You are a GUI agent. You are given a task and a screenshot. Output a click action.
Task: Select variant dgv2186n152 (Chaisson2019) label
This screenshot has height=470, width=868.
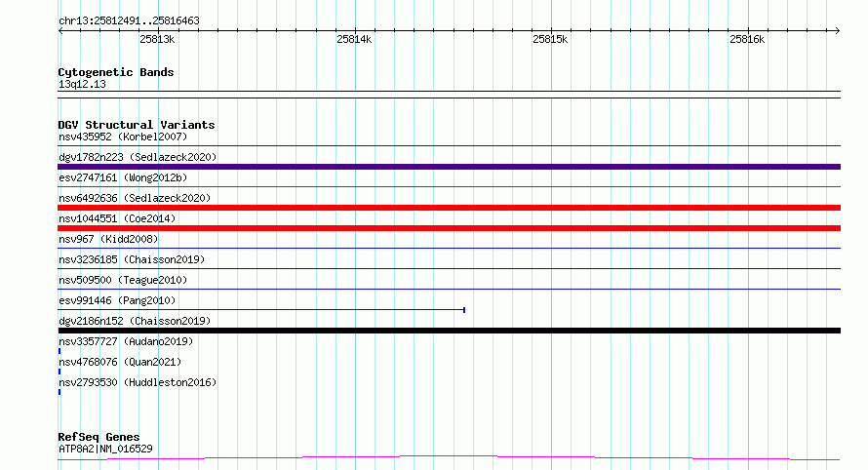(x=135, y=321)
